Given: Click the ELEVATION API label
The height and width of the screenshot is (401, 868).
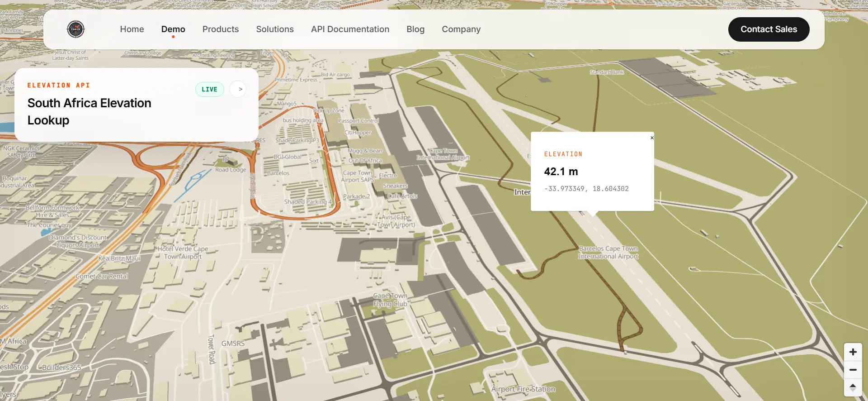Looking at the screenshot, I should coord(59,85).
